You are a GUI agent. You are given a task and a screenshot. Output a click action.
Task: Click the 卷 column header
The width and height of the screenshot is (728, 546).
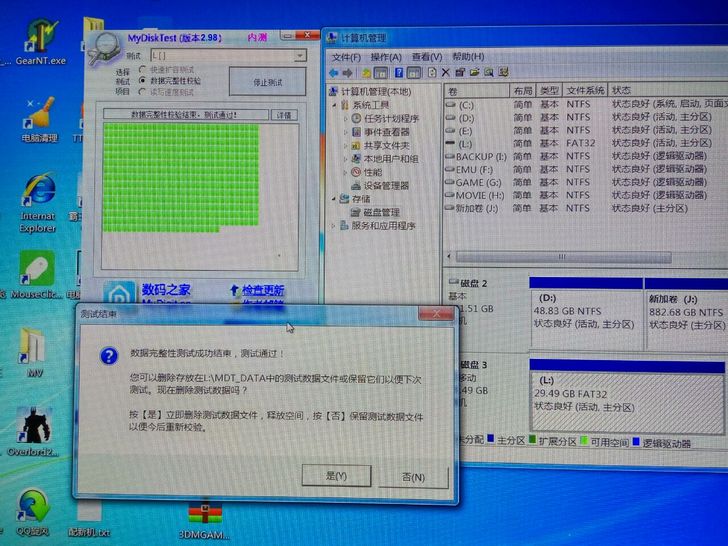click(477, 91)
